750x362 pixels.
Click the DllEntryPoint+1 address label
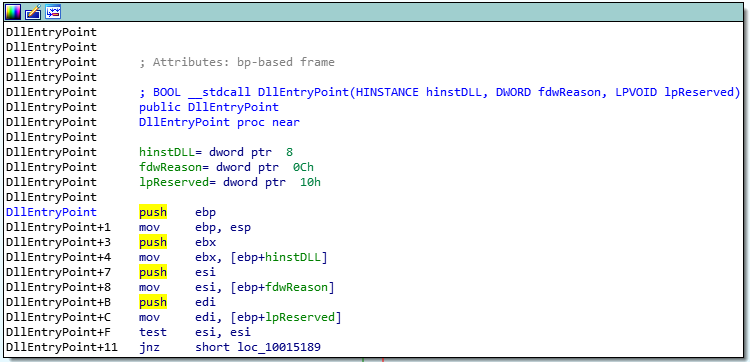(x=58, y=227)
